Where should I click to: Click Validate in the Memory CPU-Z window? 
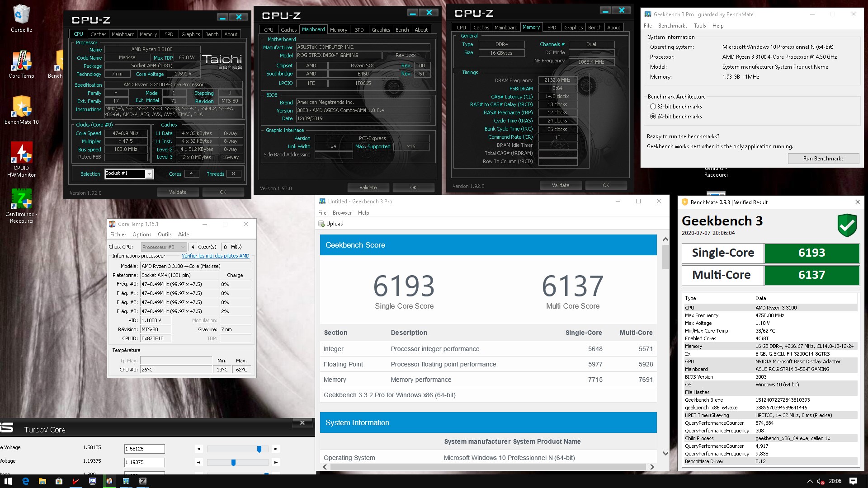tap(561, 185)
